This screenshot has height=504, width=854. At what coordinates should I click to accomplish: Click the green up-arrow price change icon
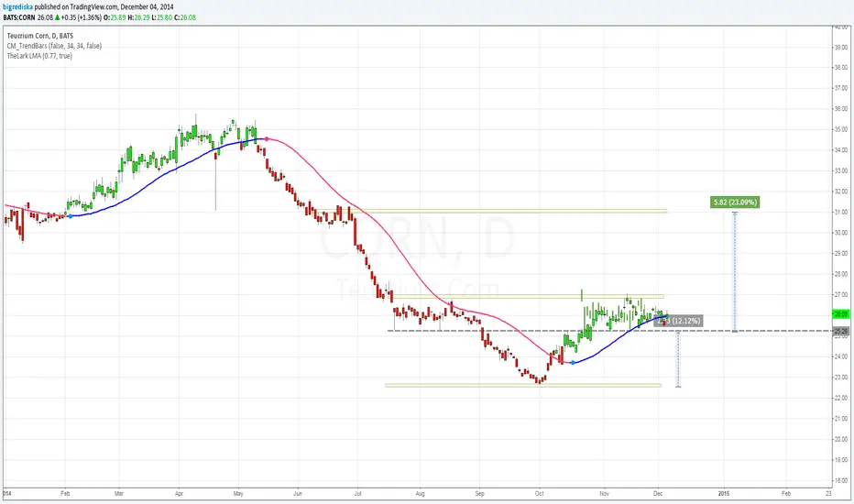click(x=57, y=17)
